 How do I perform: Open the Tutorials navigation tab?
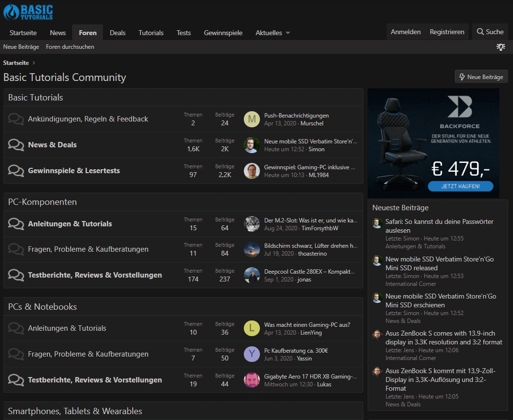pos(151,33)
